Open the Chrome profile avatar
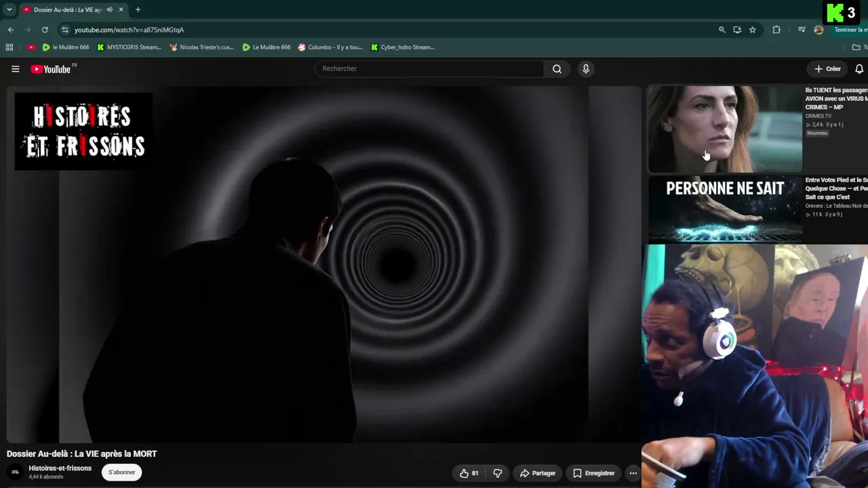Image resolution: width=868 pixels, height=488 pixels. click(818, 30)
